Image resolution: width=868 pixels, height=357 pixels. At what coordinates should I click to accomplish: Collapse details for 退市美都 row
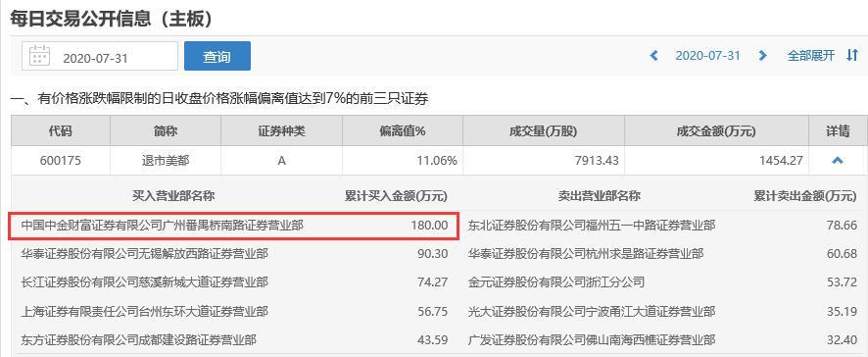(x=838, y=161)
